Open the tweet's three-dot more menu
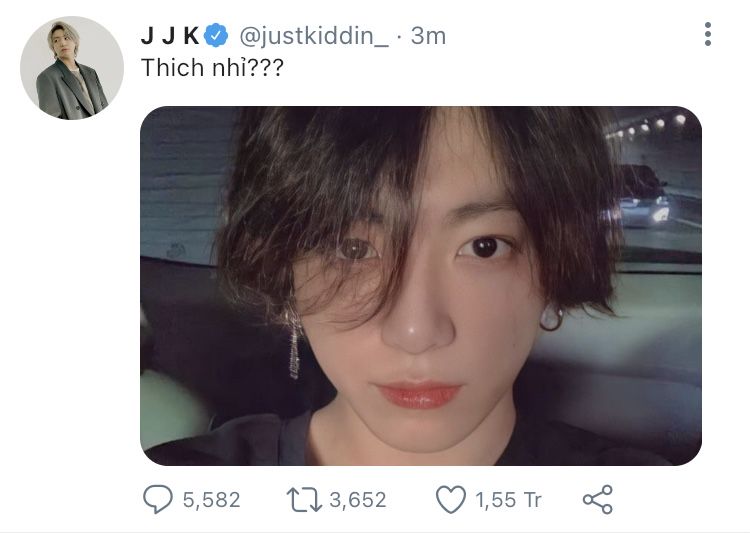Viewport: 750px width, 533px height. click(x=707, y=34)
